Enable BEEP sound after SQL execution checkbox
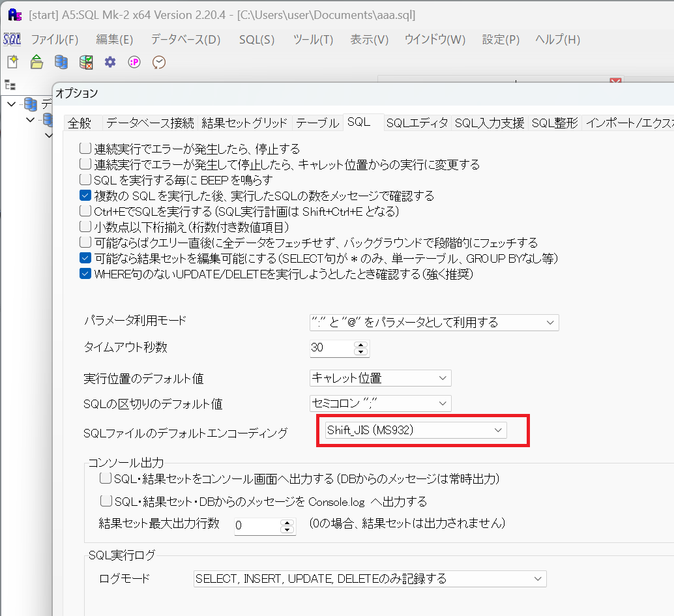This screenshot has width=674, height=616. [85, 181]
